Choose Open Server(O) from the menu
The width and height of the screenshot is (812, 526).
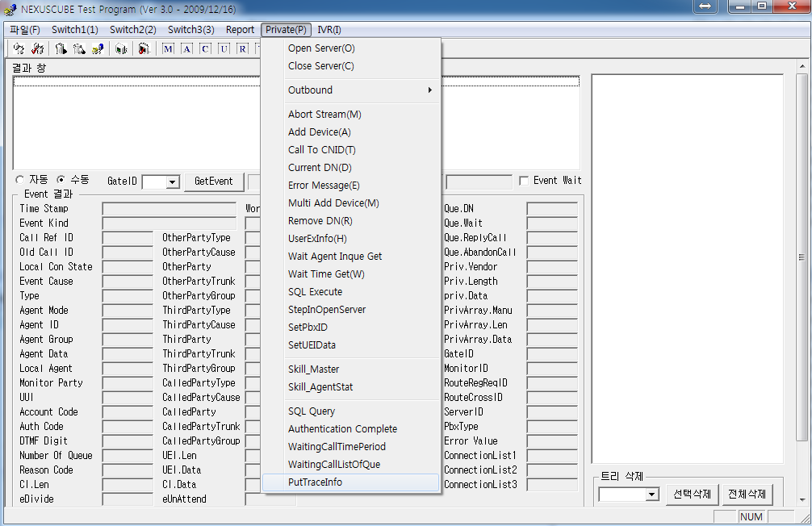pyautogui.click(x=352, y=48)
